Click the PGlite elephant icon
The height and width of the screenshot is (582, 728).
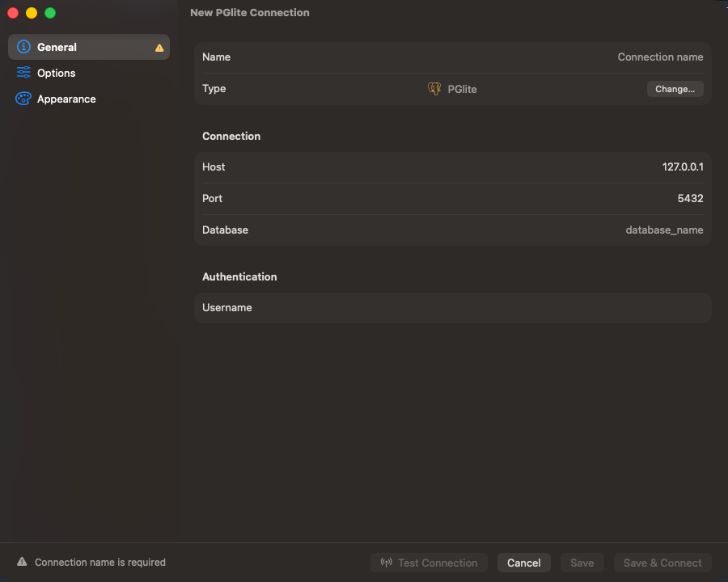click(x=434, y=89)
